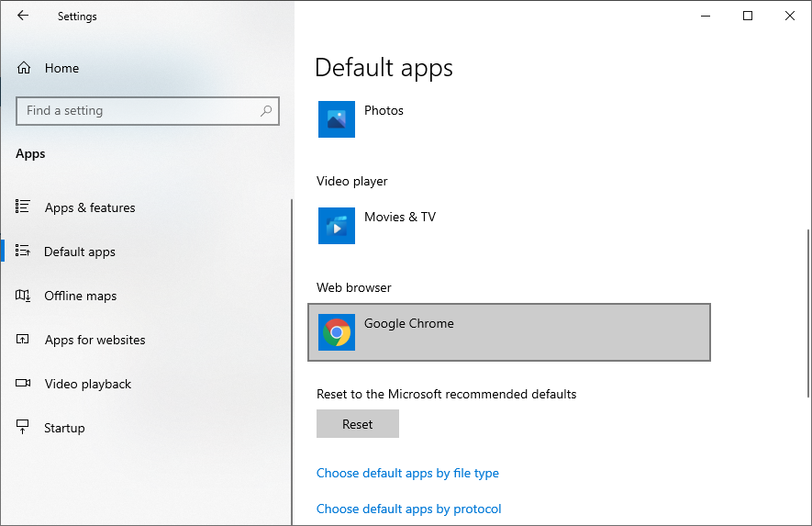Image resolution: width=812 pixels, height=526 pixels.
Task: Open Home settings page
Action: tap(61, 68)
